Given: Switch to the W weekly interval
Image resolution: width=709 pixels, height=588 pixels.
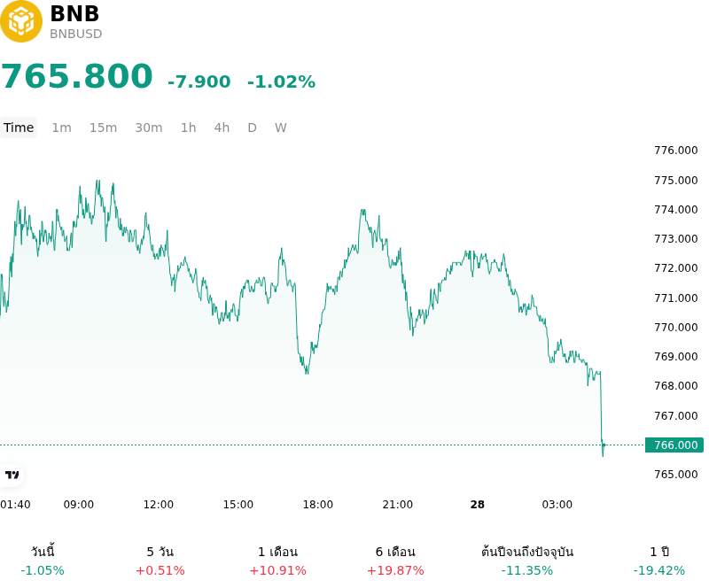Looking at the screenshot, I should [280, 128].
